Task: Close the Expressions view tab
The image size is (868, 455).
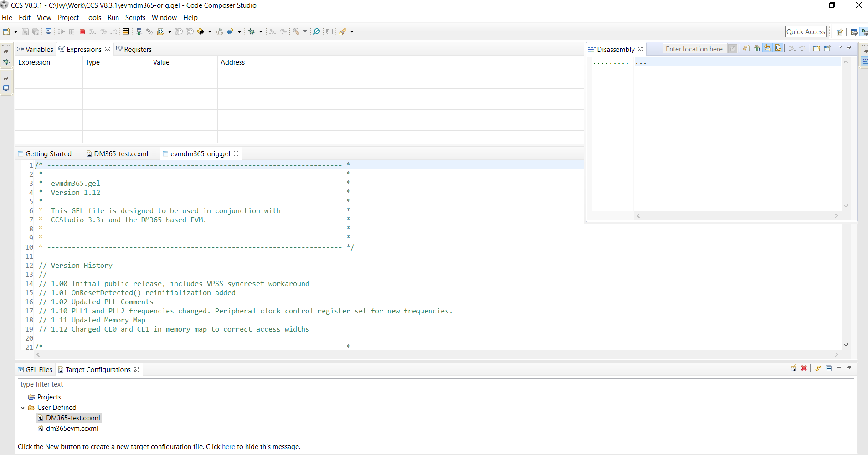Action: click(108, 49)
